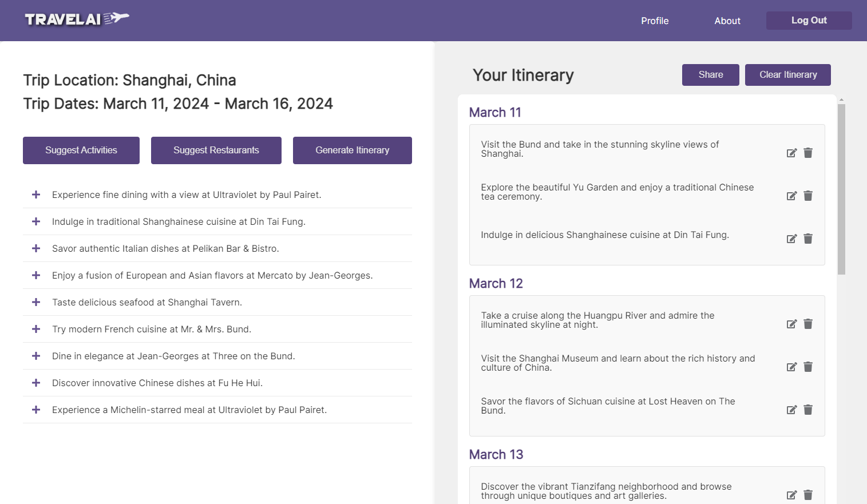Viewport: 867px width, 504px height.
Task: Go to the About page
Action: coord(727,21)
